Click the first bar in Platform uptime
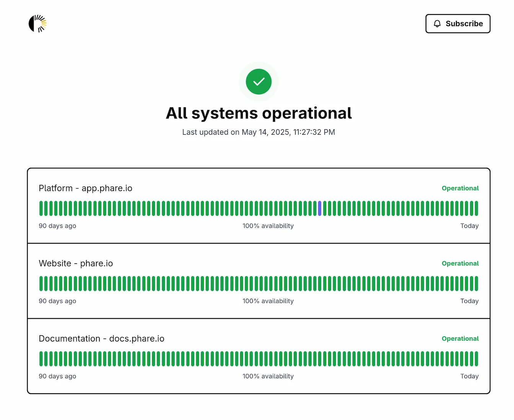 tap(41, 208)
